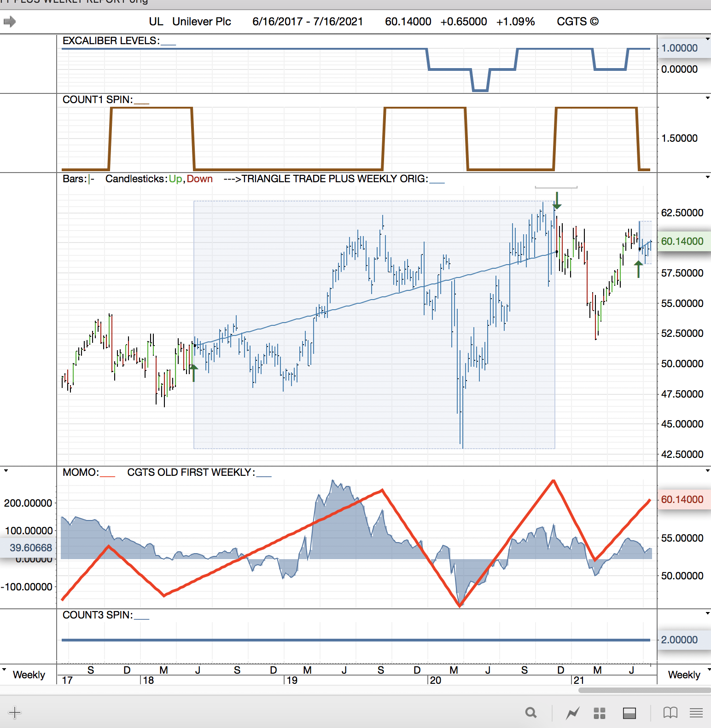The height and width of the screenshot is (728, 711).
Task: Open the book icon in bottom toolbar
Action: [670, 713]
